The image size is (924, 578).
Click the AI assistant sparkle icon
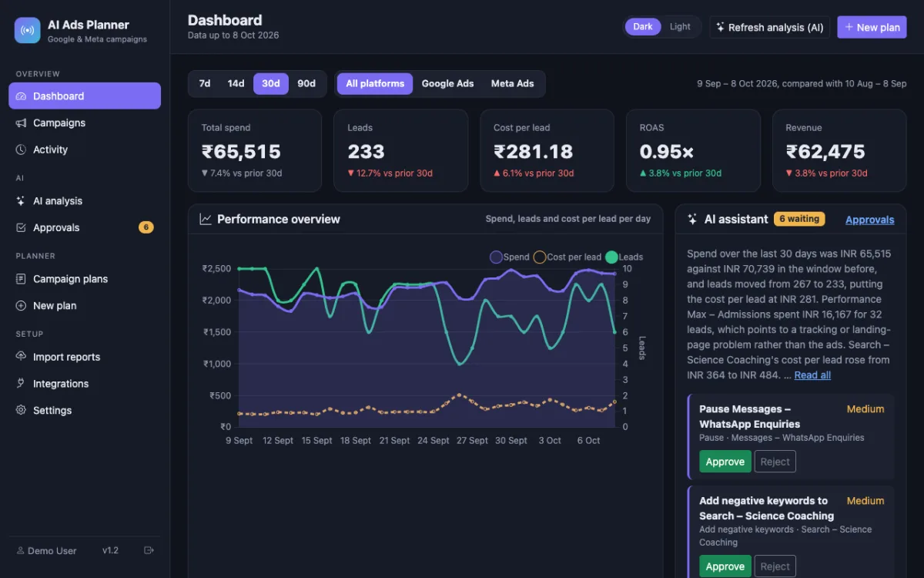692,219
